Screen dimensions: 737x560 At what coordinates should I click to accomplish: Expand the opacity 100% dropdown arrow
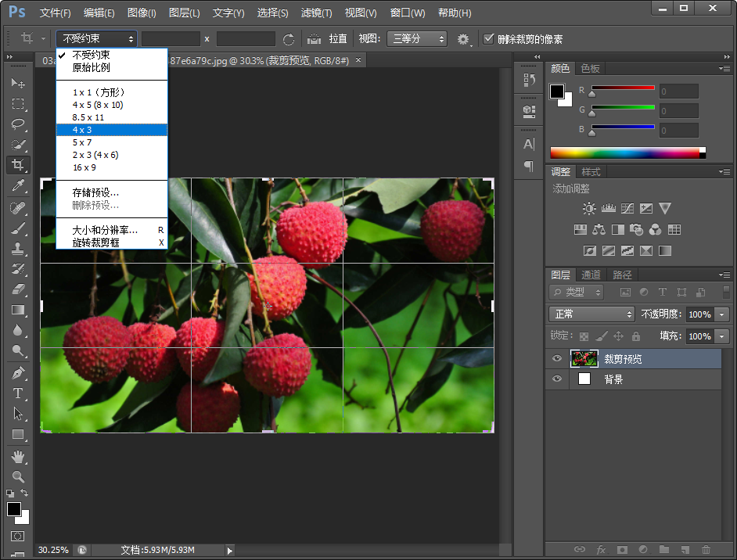[721, 314]
